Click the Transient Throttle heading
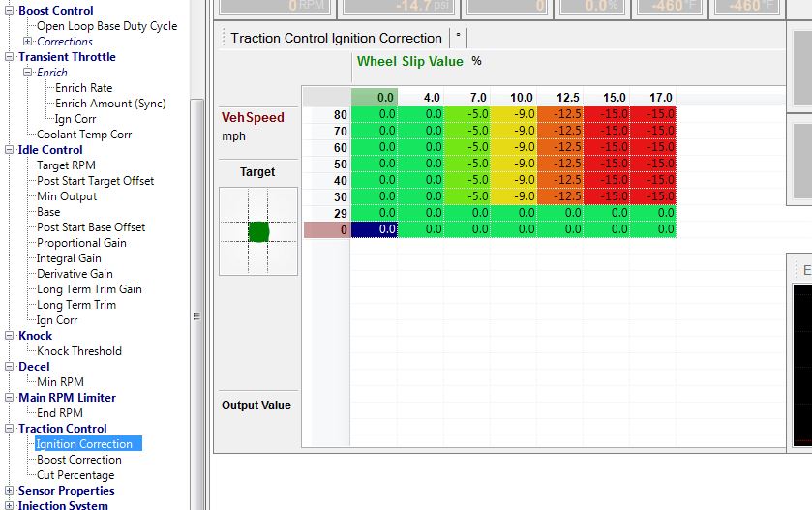 (x=67, y=57)
